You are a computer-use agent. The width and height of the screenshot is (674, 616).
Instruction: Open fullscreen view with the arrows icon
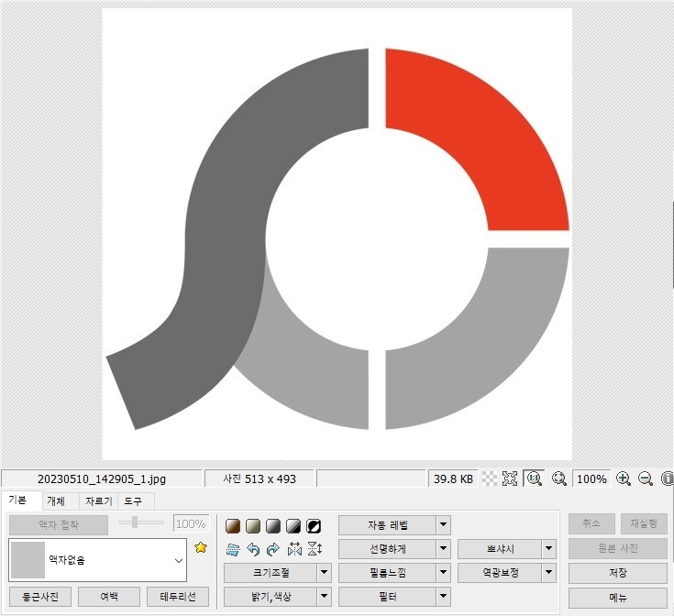(510, 478)
